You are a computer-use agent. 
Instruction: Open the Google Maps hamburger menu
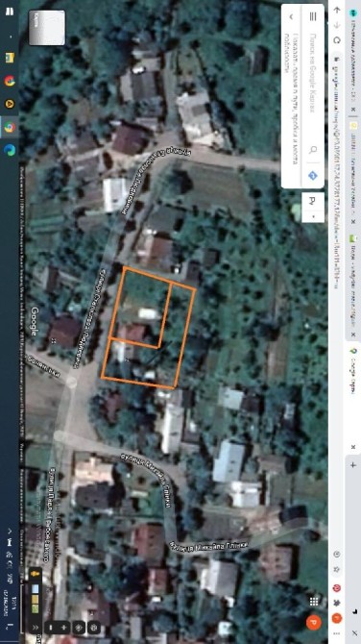(313, 16)
